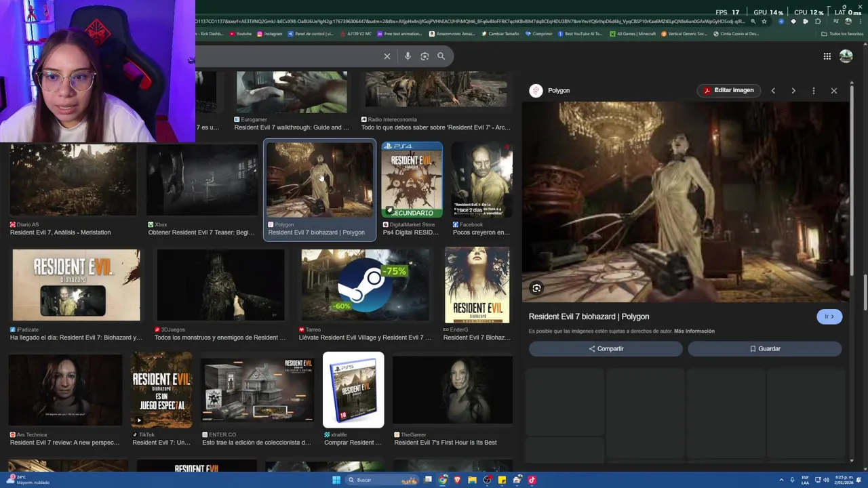Select the 3DJuegos monstruos y enemigos thumbnail
The image size is (868, 488).
[220, 285]
